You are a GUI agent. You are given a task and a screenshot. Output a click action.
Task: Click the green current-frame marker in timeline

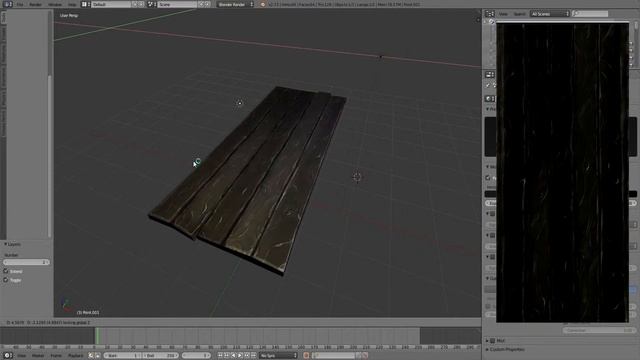pyautogui.click(x=97, y=336)
